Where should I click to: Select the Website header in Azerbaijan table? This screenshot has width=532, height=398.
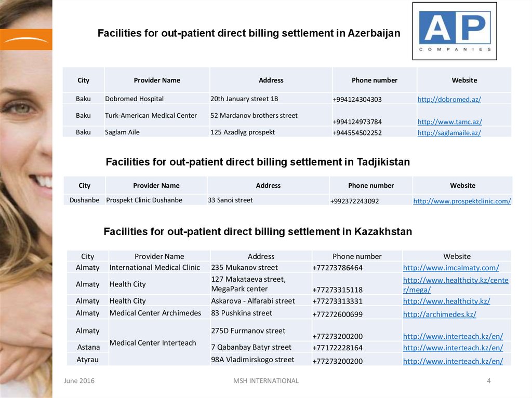[x=464, y=80]
